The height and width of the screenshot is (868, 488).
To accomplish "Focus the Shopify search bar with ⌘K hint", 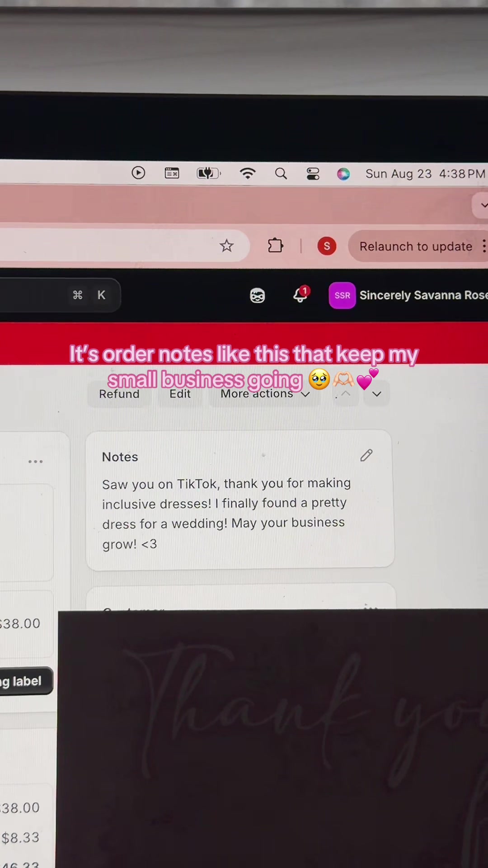I will point(60,295).
